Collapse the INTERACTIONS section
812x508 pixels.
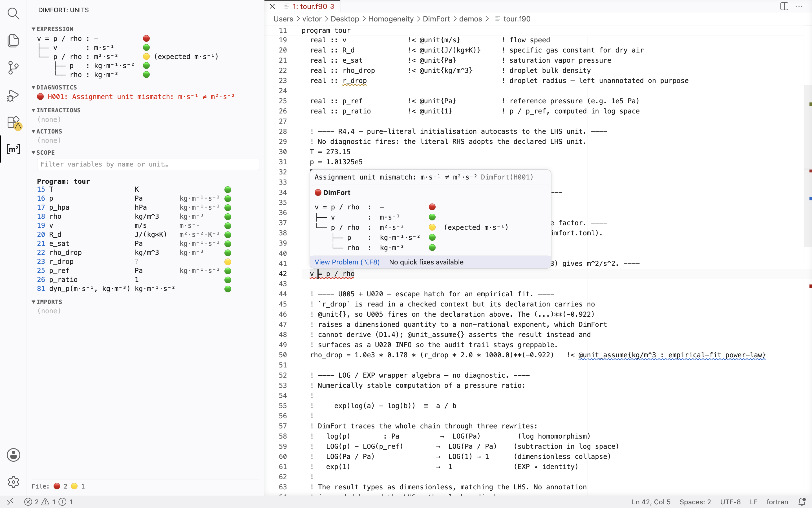(56, 110)
